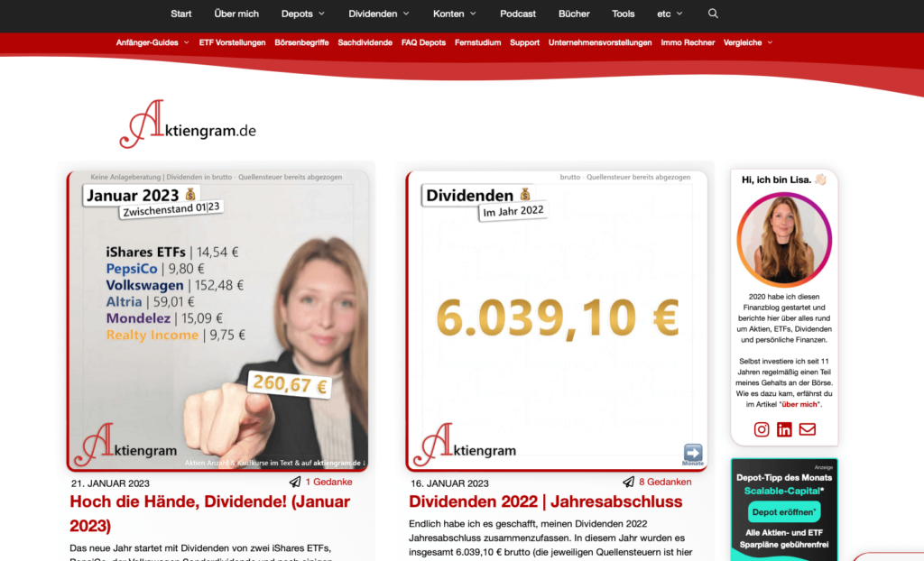Open Sachdividende in red bar
Viewport: 924px width, 561px height.
point(365,42)
